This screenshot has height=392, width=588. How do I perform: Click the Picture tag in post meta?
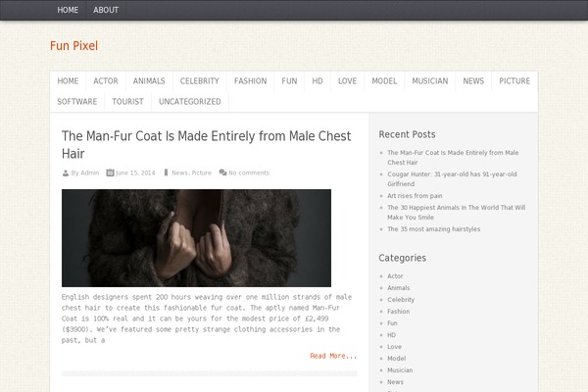click(x=201, y=172)
